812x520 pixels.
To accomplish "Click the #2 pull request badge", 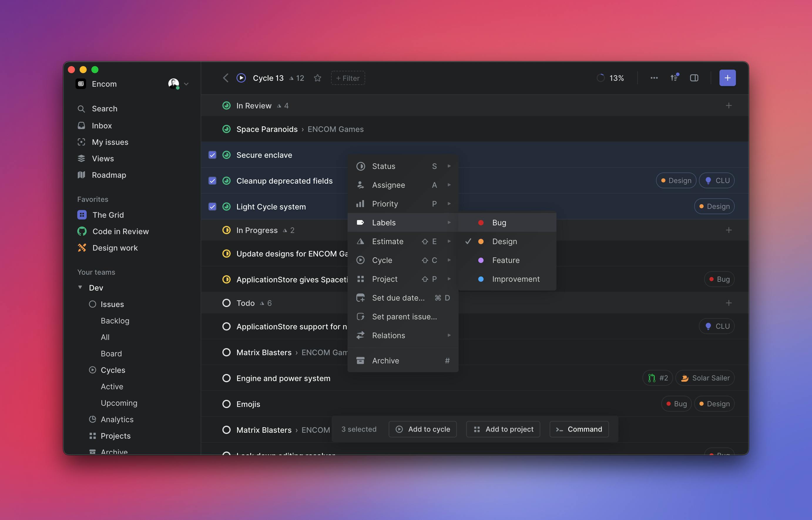I will [x=658, y=378].
